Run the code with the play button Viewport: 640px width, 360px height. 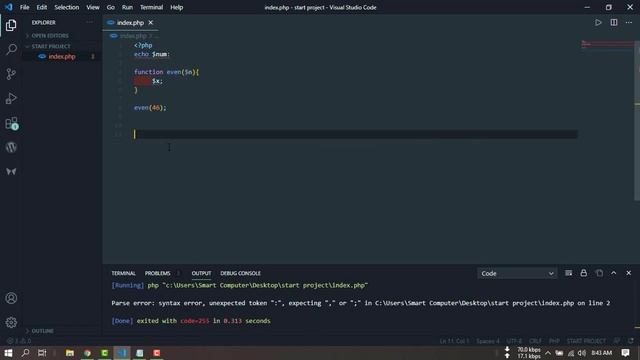598,22
